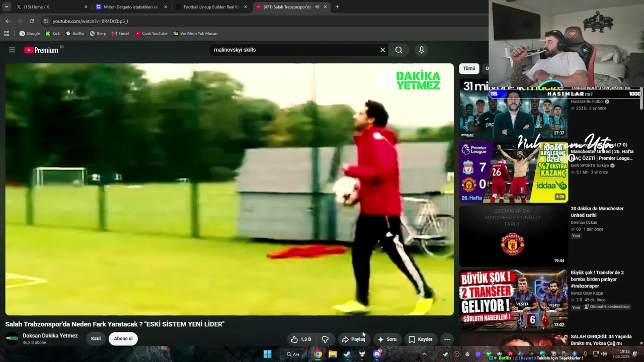This screenshot has height=362, width=644.
Task: Open the 27:37 Trabzonspor squad video thumbnail
Action: [513, 109]
